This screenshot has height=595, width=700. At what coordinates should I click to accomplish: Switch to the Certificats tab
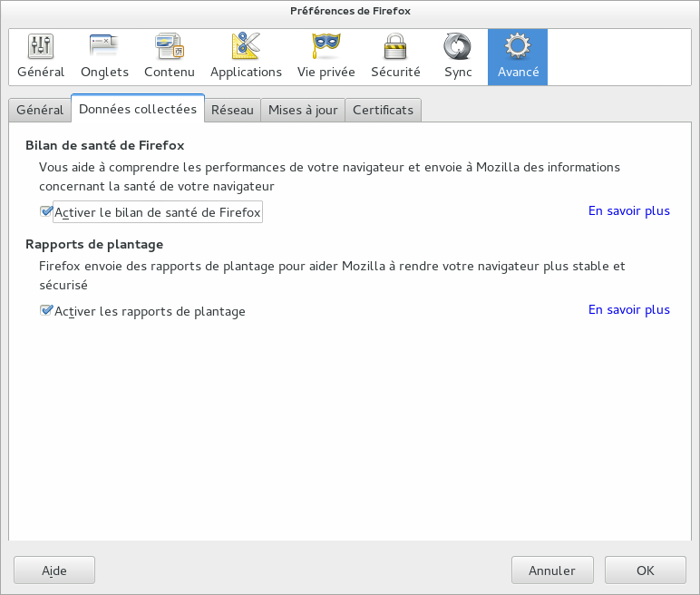(x=383, y=110)
